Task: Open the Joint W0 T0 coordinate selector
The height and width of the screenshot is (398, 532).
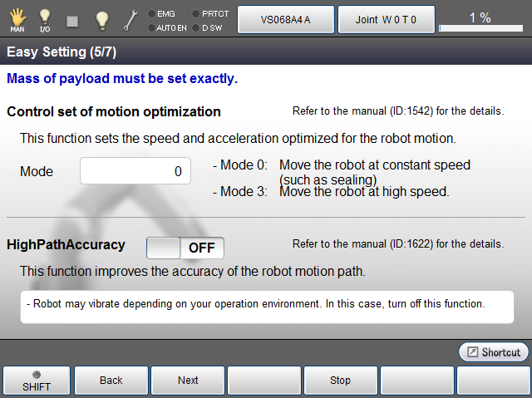Action: point(386,19)
